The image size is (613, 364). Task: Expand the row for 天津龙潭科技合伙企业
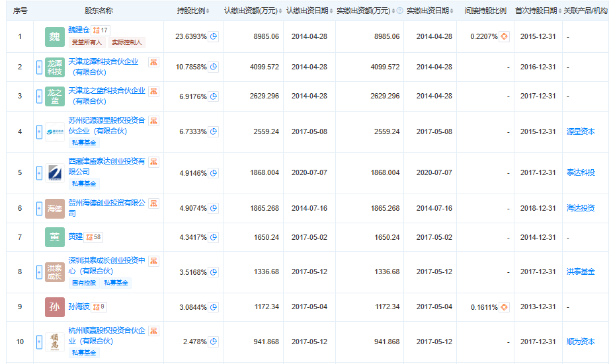(39, 67)
